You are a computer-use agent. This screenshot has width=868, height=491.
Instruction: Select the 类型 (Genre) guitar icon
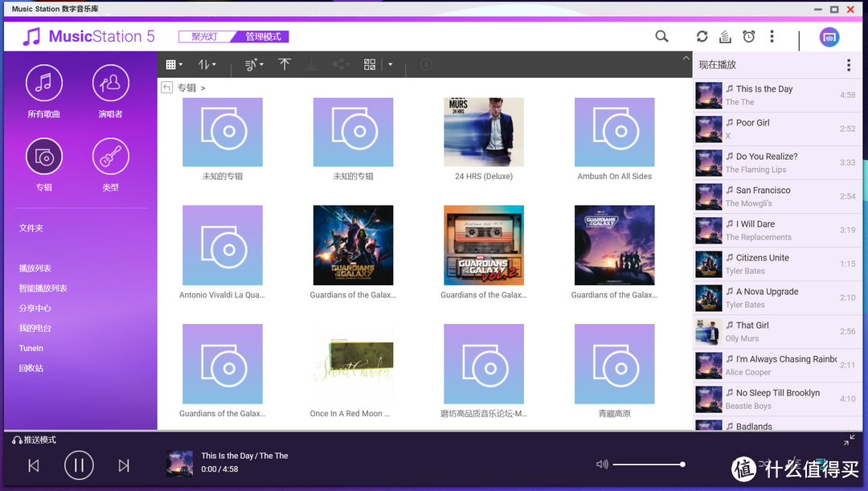pyautogui.click(x=110, y=157)
